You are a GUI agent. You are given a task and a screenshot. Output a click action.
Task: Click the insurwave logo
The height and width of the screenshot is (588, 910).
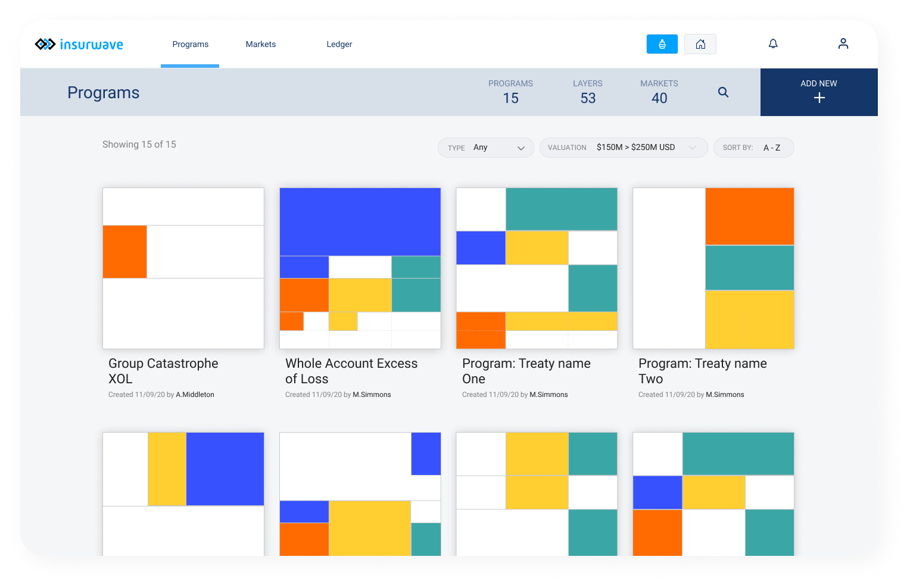[x=79, y=44]
